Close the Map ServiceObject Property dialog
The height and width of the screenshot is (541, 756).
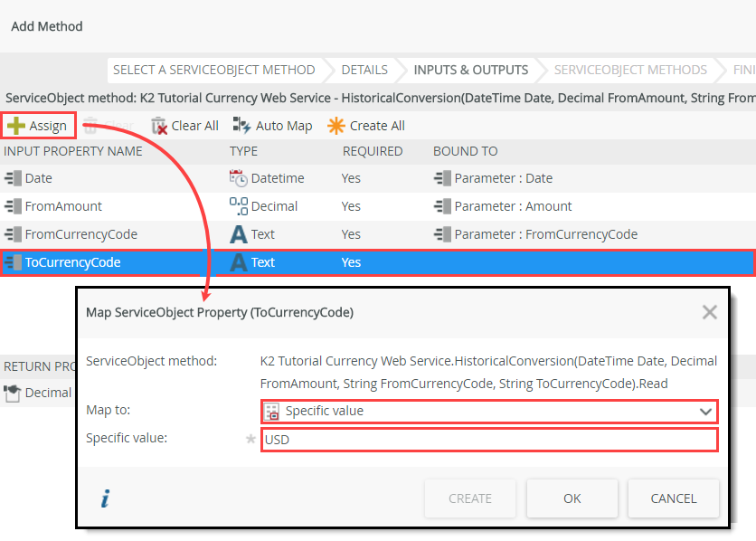click(x=709, y=312)
